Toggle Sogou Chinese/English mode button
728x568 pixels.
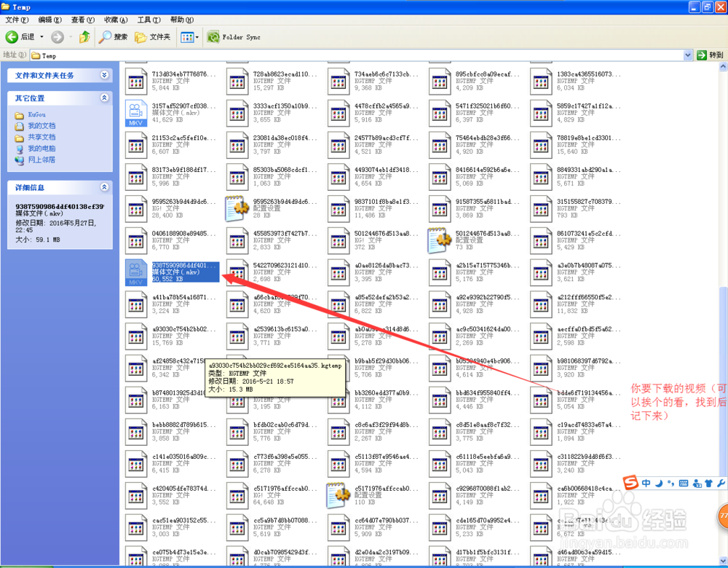646,484
